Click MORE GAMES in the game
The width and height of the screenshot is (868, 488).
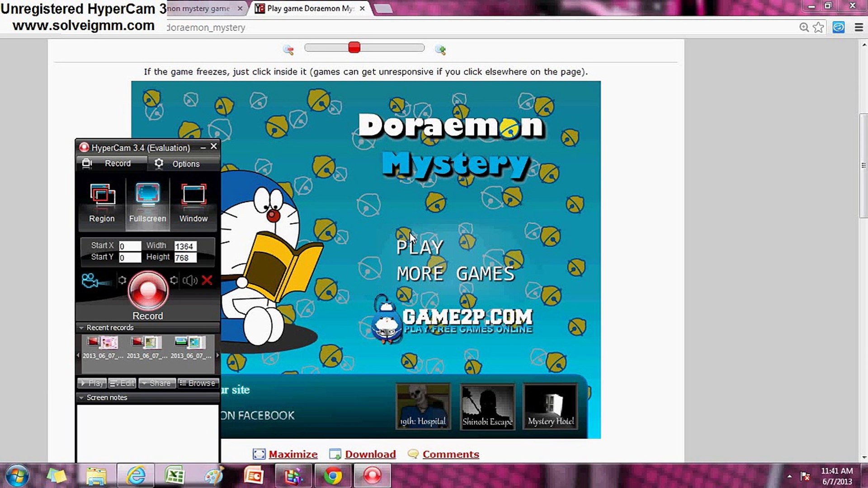pos(456,274)
